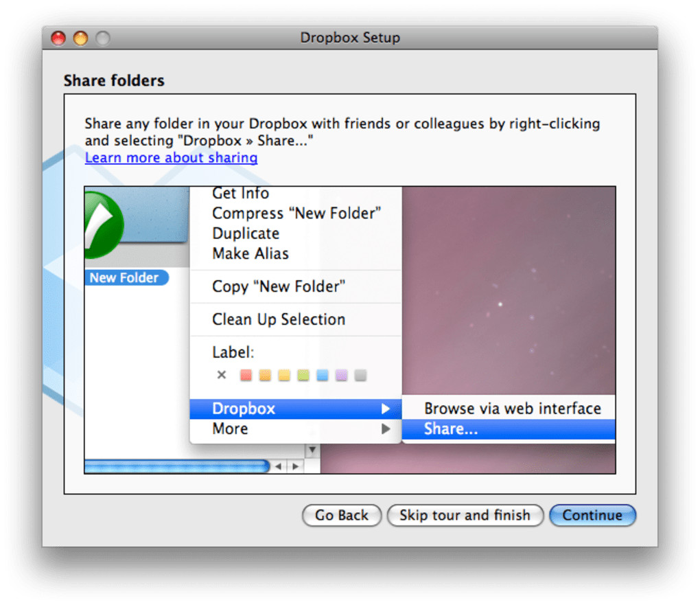The image size is (700, 605).
Task: Select the New Folder label
Action: (x=126, y=278)
